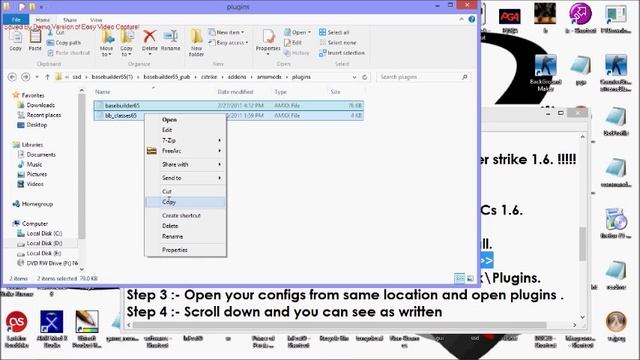Switch to large icons view in status bar

pos(470,278)
